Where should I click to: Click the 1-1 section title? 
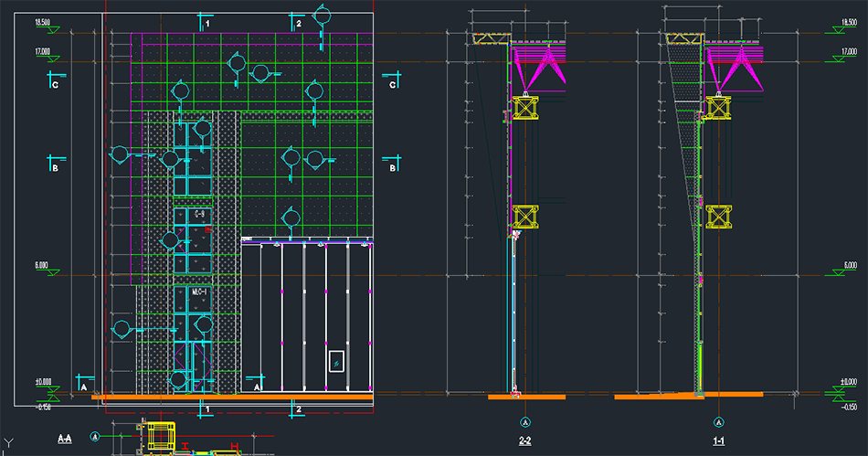click(x=719, y=441)
